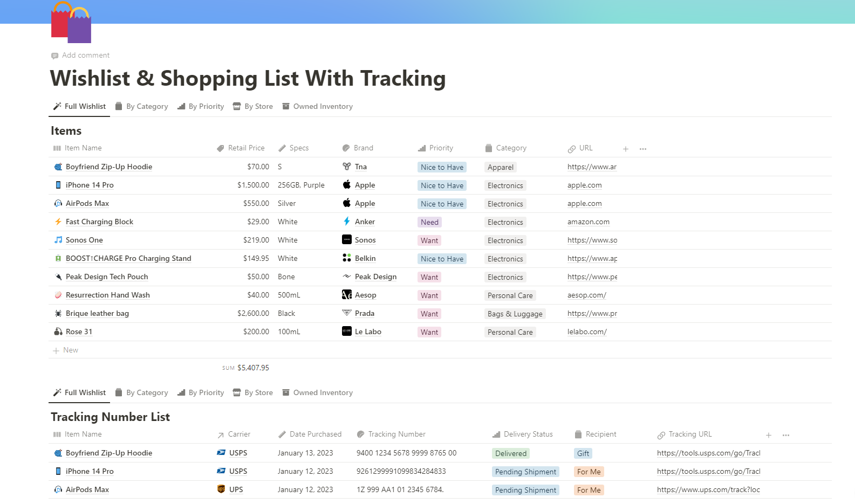Open the three-dot options in Items table header

click(x=643, y=149)
